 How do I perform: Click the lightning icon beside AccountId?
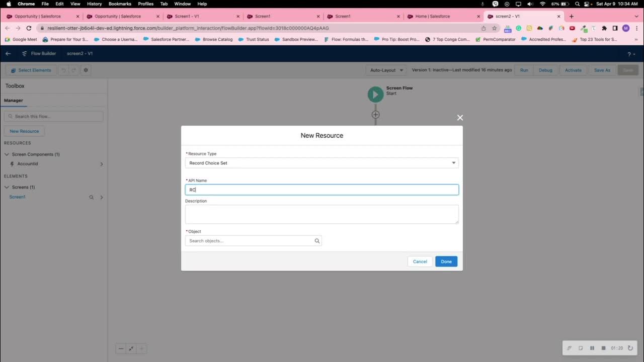coord(12,164)
